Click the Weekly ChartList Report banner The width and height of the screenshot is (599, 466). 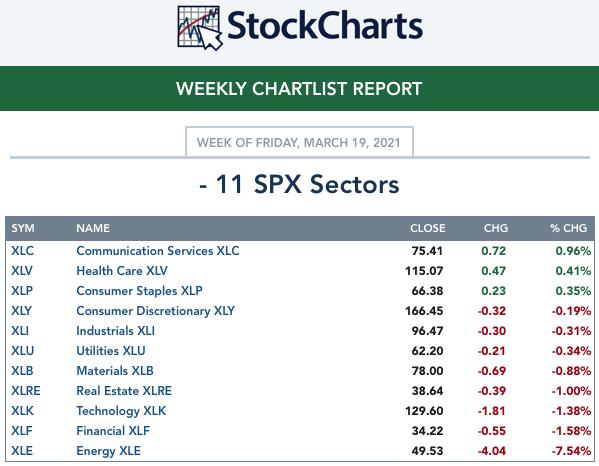coord(300,89)
